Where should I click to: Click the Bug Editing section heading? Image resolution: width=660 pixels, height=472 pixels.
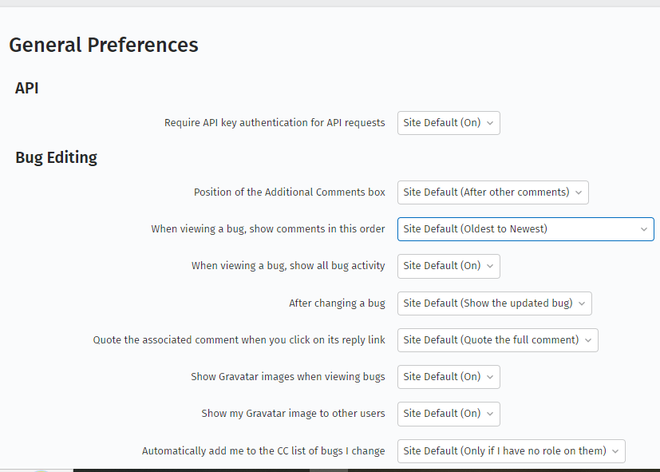click(x=56, y=158)
